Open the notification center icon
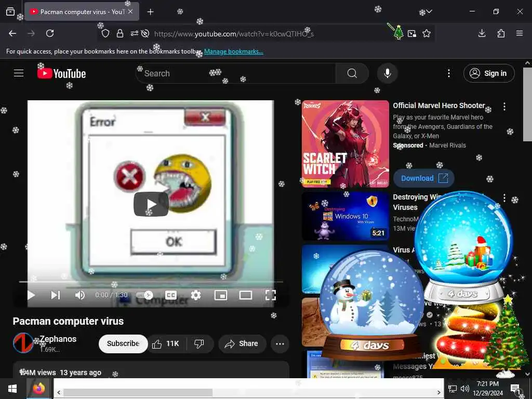The image size is (532, 399). tap(516, 389)
